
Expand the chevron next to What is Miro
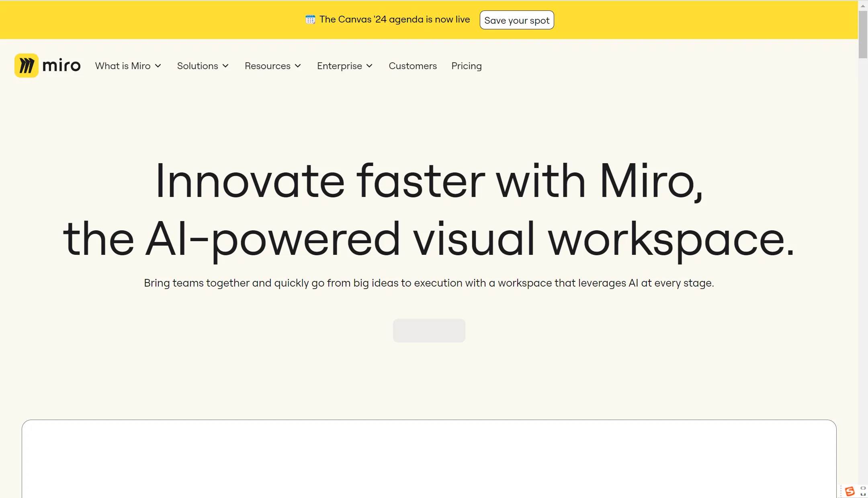pyautogui.click(x=158, y=66)
